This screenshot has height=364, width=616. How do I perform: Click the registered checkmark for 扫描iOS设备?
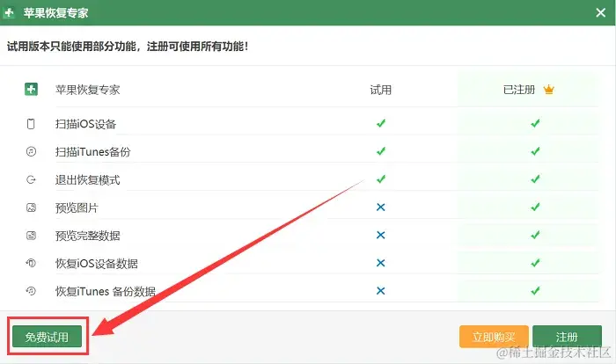coord(535,123)
